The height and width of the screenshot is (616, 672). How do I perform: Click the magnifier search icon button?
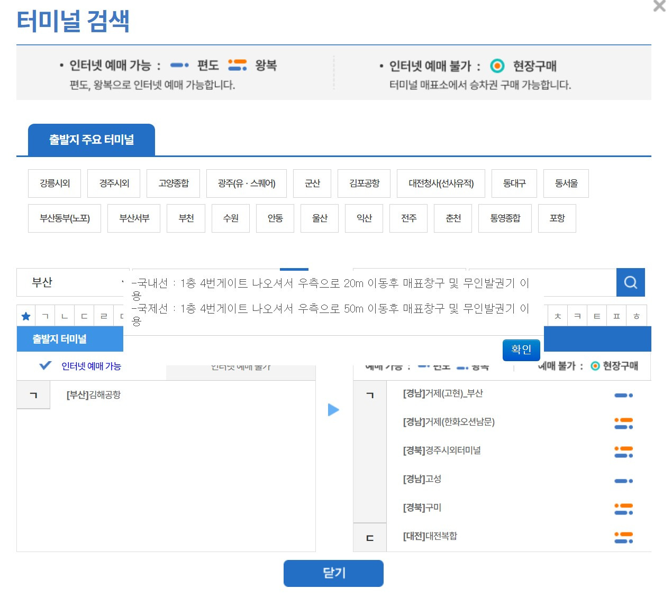tap(630, 282)
